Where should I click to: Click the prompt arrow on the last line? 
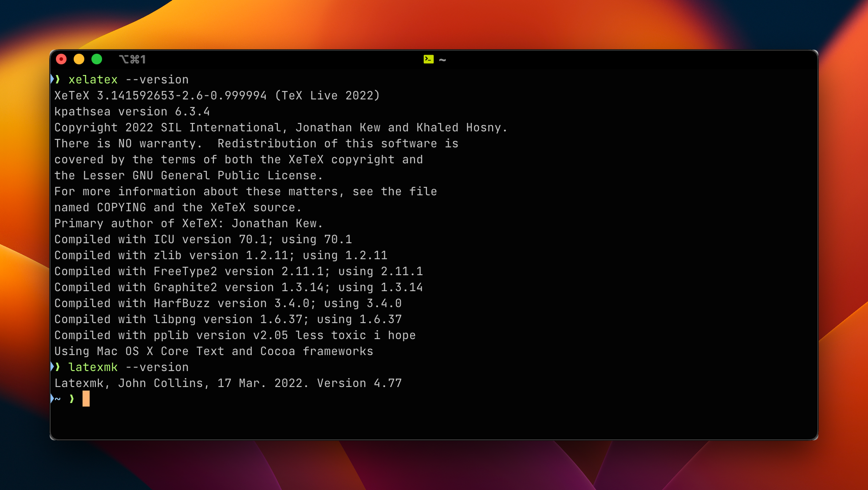[x=72, y=399]
